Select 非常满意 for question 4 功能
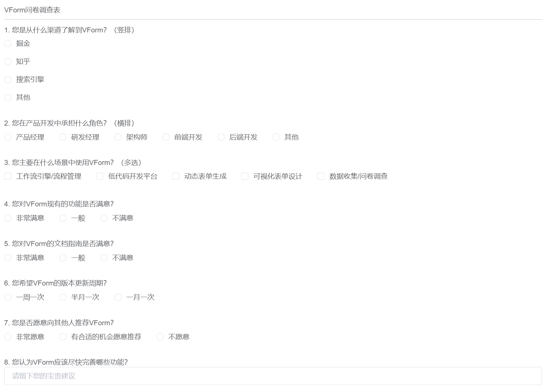This screenshot has height=392, width=546. pos(8,218)
